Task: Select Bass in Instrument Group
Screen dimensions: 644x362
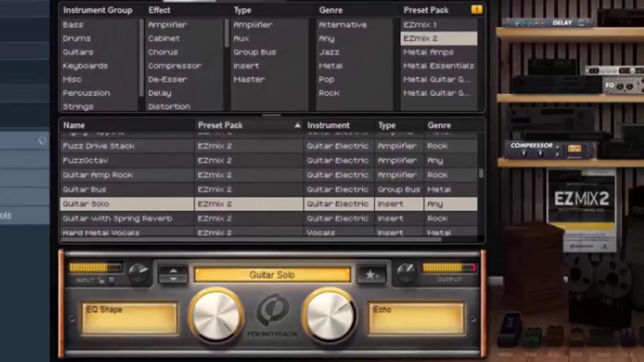Action: pyautogui.click(x=73, y=25)
